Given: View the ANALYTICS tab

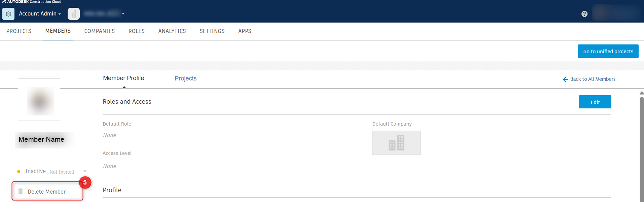Looking at the screenshot, I should (172, 31).
